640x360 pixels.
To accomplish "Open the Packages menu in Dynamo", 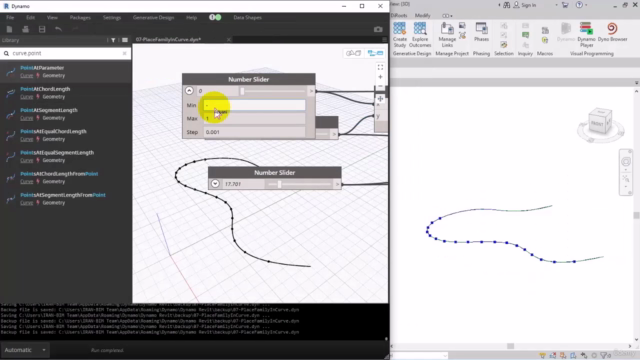I will coord(80,18).
